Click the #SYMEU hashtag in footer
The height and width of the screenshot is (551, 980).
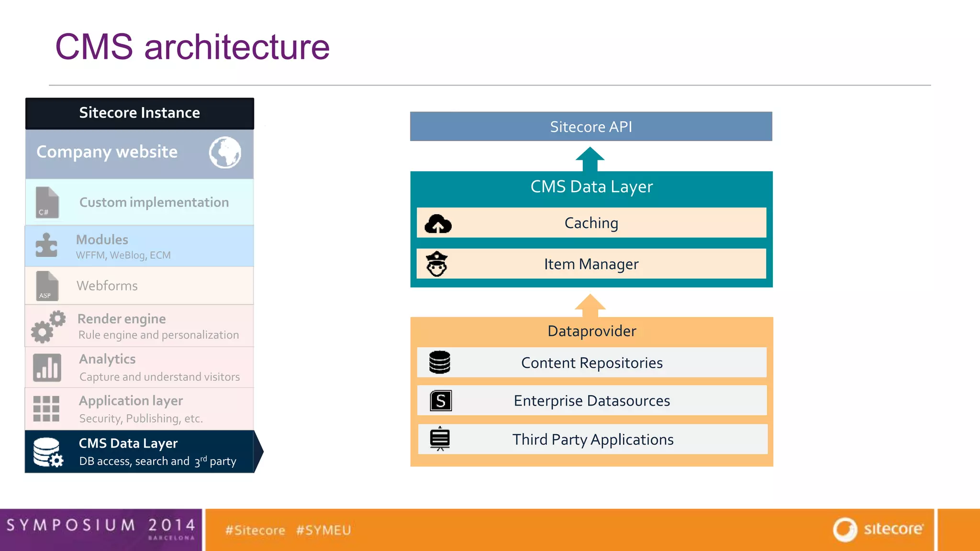pos(323,530)
